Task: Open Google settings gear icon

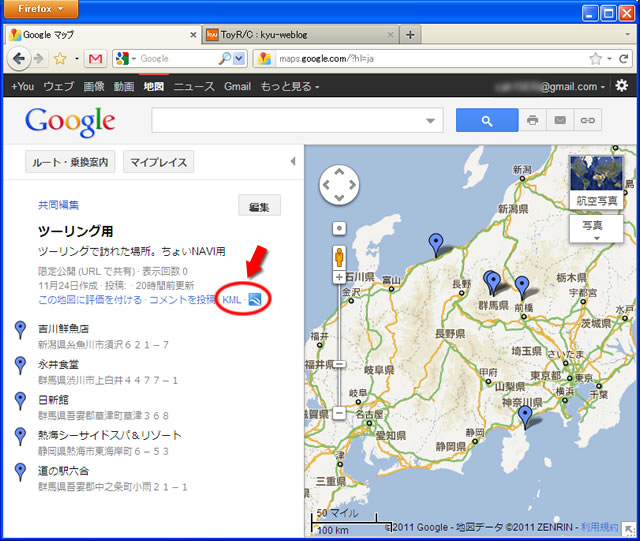Action: point(621,86)
